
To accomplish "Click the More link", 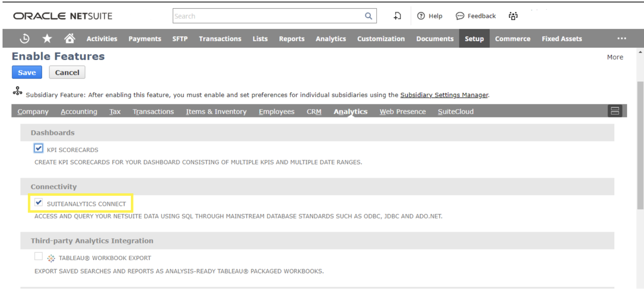I will coord(615,57).
